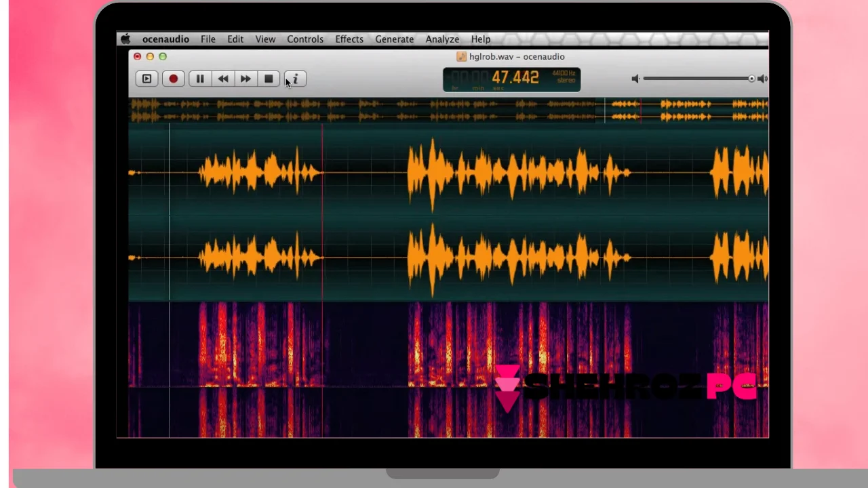Open the File menu
Screen dimensions: 868x488
point(208,39)
